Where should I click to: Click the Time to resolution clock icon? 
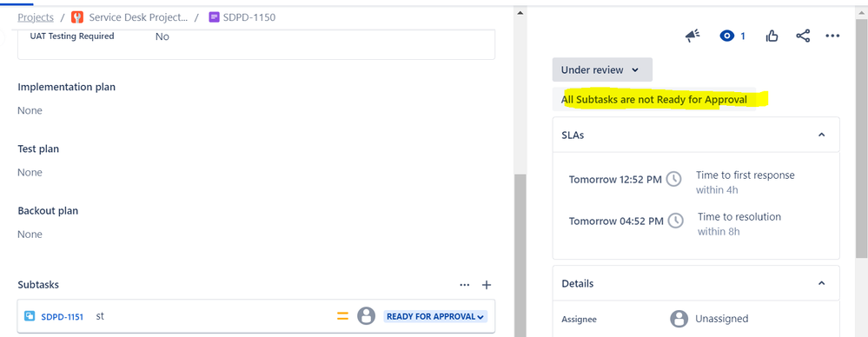coord(675,221)
